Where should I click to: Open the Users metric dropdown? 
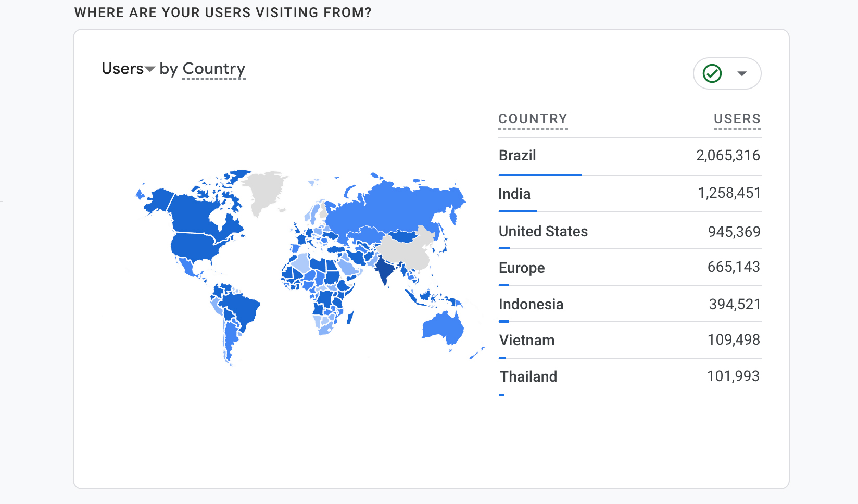128,69
